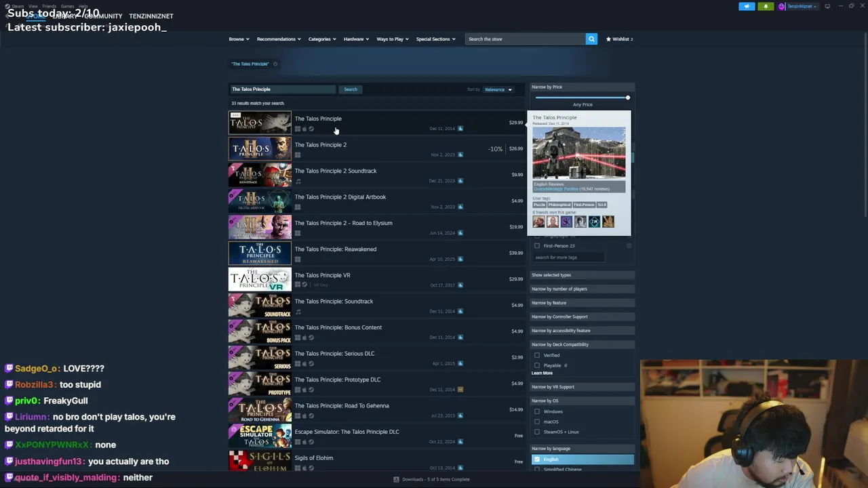The width and height of the screenshot is (868, 488).
Task: Open the TENZINNIZNET profile tab
Action: (x=151, y=16)
